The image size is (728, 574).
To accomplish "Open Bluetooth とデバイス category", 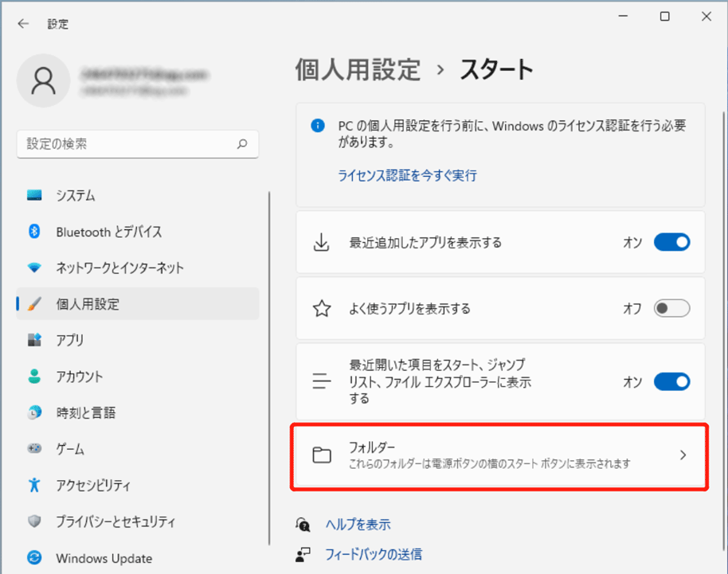I will coord(138,232).
